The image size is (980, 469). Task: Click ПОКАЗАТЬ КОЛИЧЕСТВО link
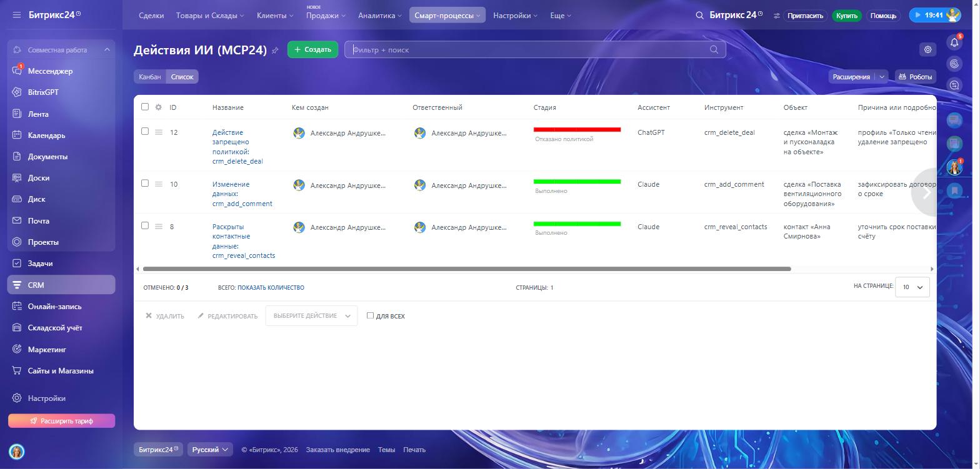tap(271, 288)
